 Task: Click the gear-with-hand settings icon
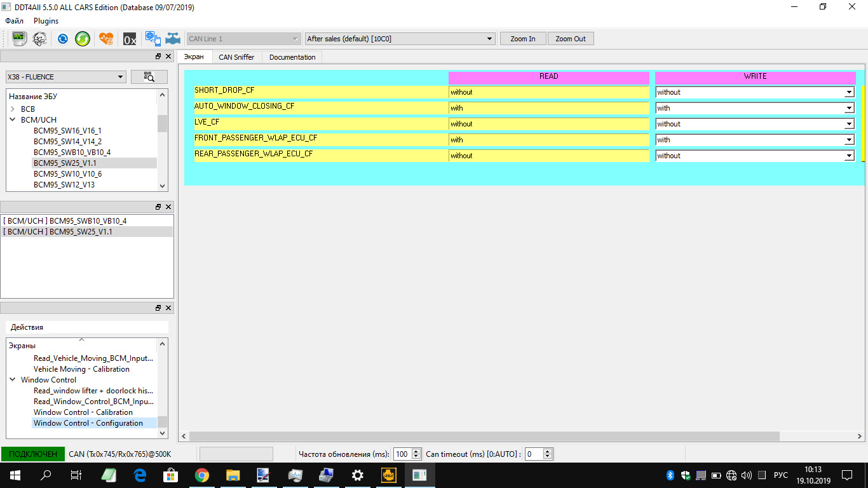pos(153,39)
